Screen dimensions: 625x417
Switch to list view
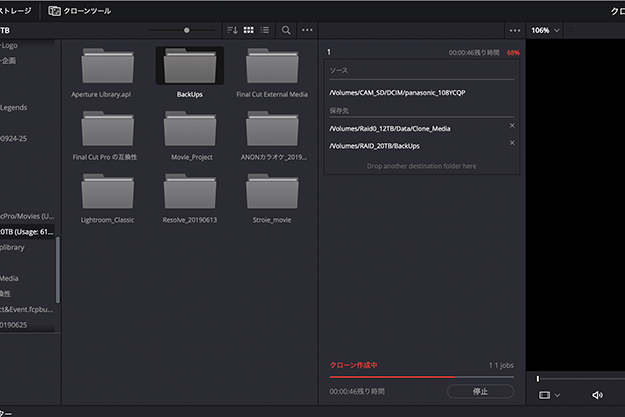pyautogui.click(x=264, y=30)
